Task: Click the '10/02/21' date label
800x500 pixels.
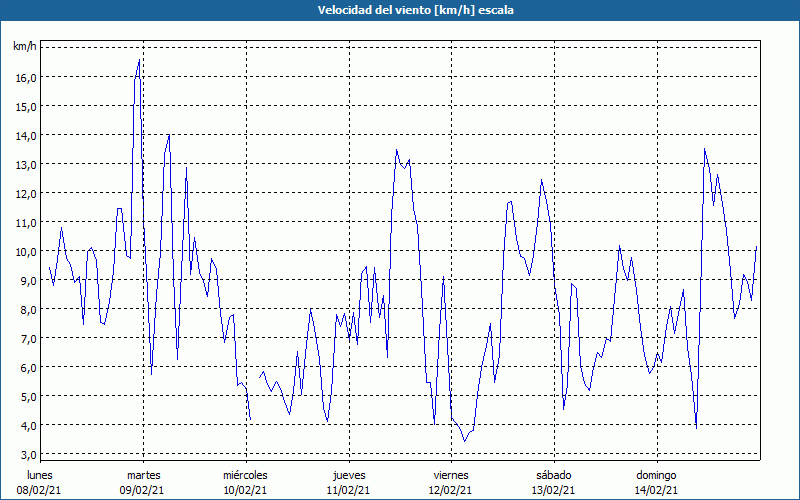Action: point(245,490)
